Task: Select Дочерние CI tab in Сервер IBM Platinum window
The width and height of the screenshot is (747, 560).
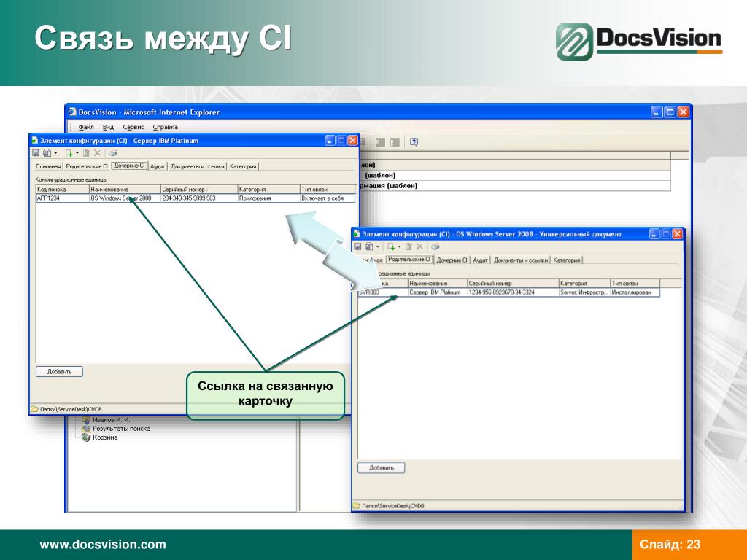Action: tap(129, 166)
